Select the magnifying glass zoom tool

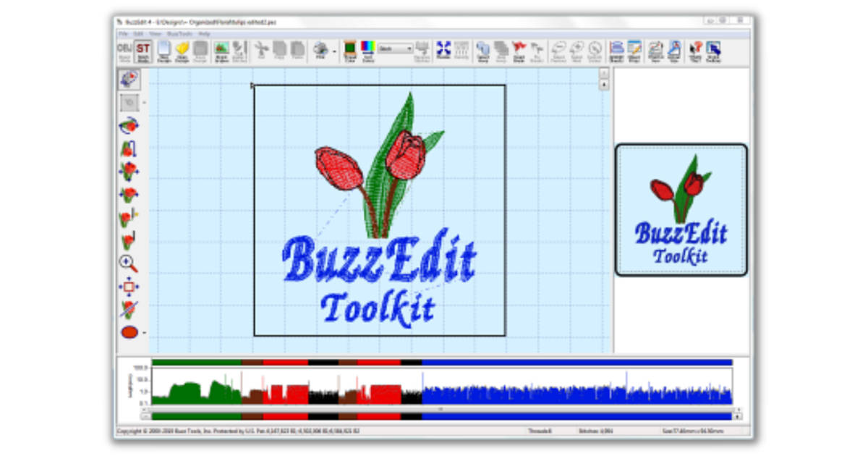point(129,264)
